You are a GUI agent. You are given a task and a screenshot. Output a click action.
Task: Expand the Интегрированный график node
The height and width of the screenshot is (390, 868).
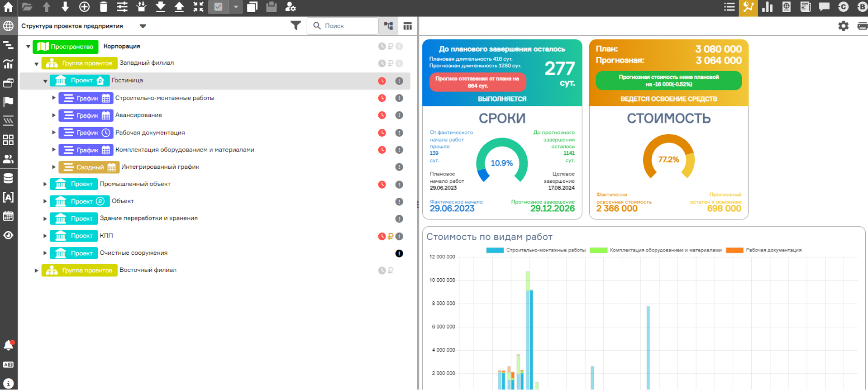[x=53, y=167]
